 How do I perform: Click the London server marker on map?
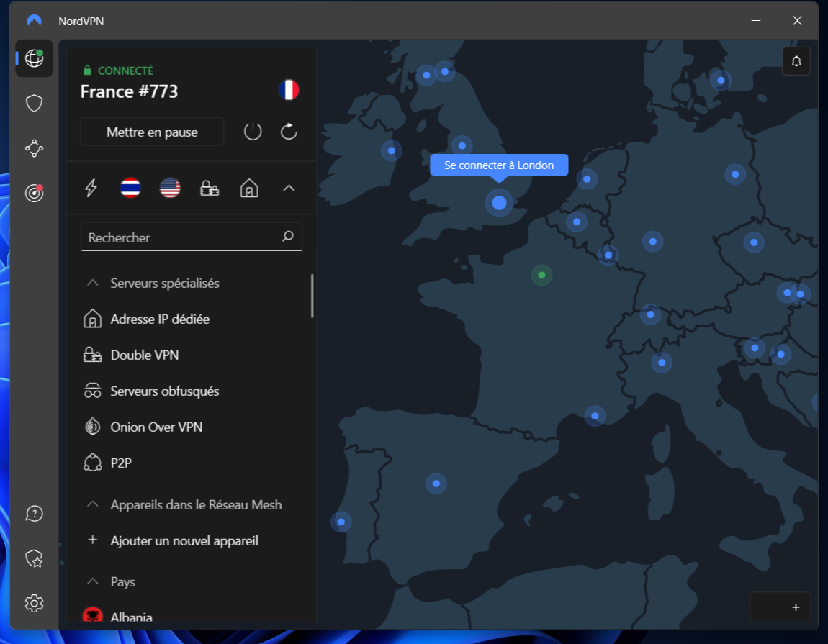(x=499, y=203)
